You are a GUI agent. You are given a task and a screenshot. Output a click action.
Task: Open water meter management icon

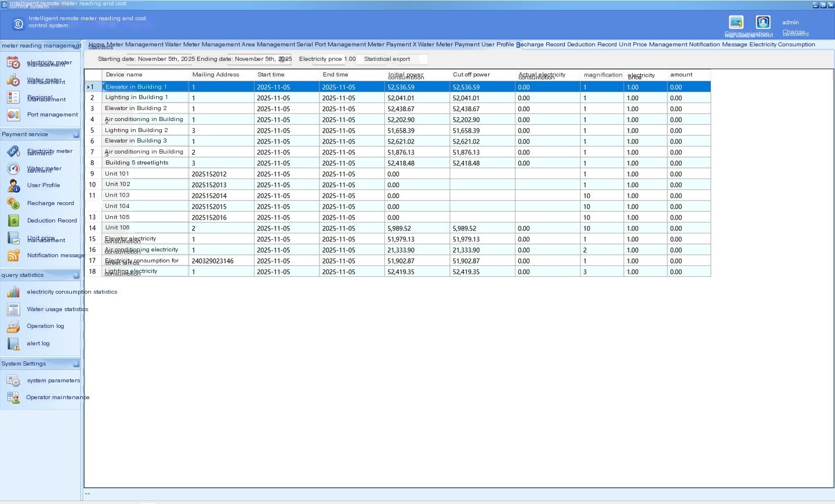pyautogui.click(x=13, y=81)
